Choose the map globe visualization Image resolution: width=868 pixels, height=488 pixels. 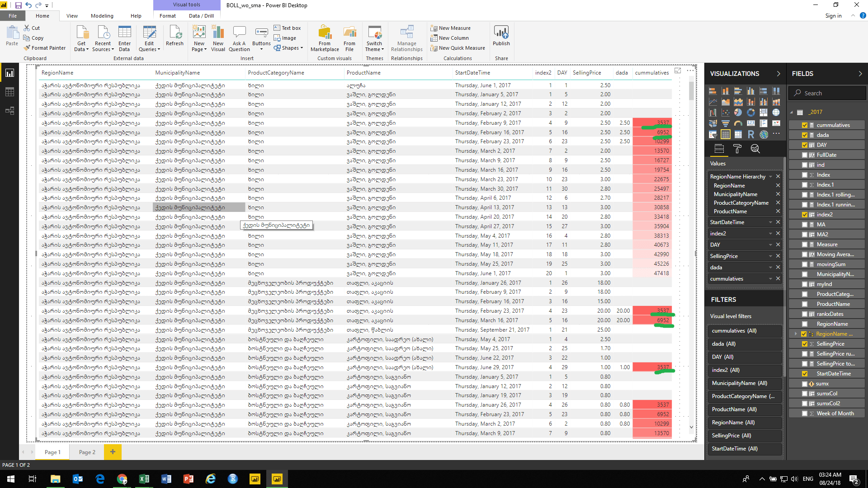coord(776,113)
